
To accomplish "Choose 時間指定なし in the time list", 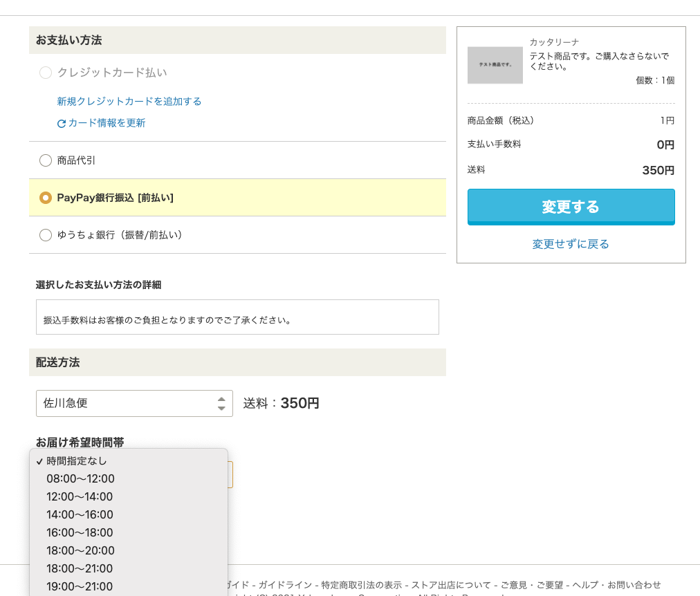I will point(77,461).
